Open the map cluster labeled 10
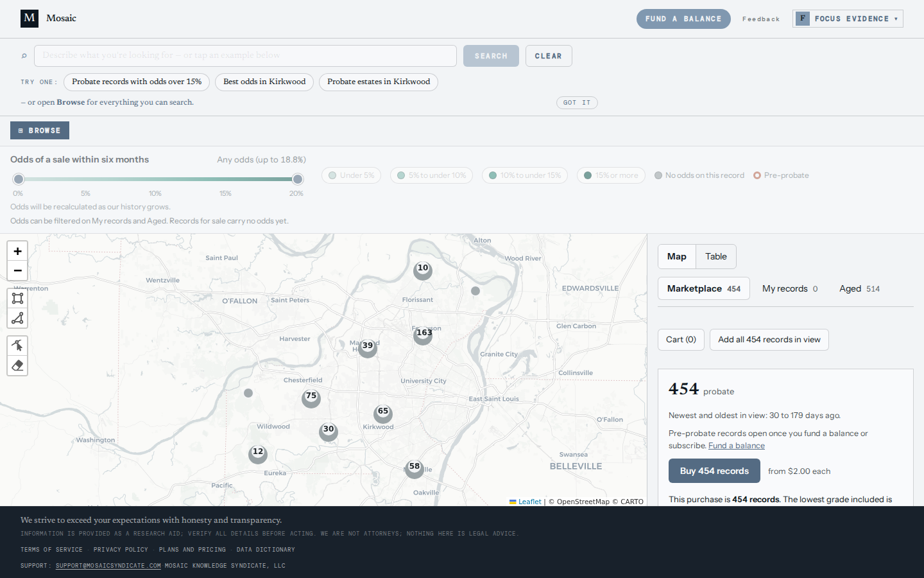The width and height of the screenshot is (924, 578). (x=423, y=270)
